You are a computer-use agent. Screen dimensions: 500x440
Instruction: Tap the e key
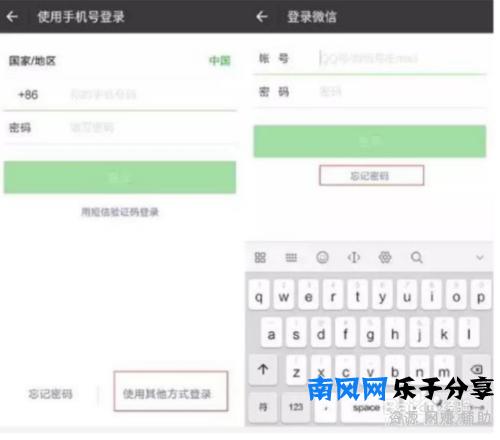(x=308, y=295)
